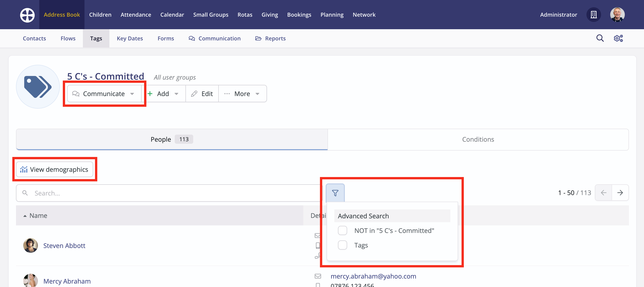
Task: Switch to the Conditions tab
Action: click(x=478, y=139)
